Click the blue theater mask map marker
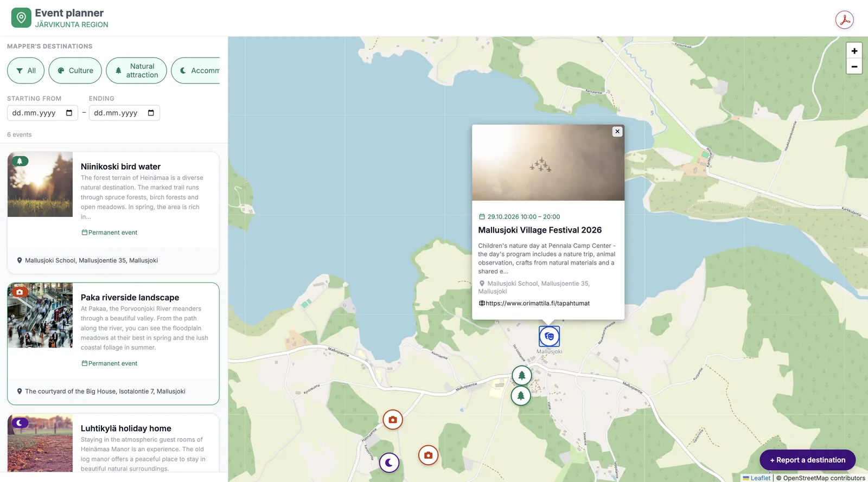Image resolution: width=868 pixels, height=482 pixels. 549,336
